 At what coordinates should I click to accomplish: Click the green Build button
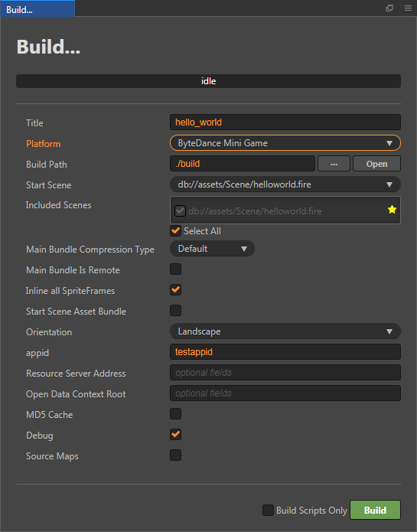[375, 510]
